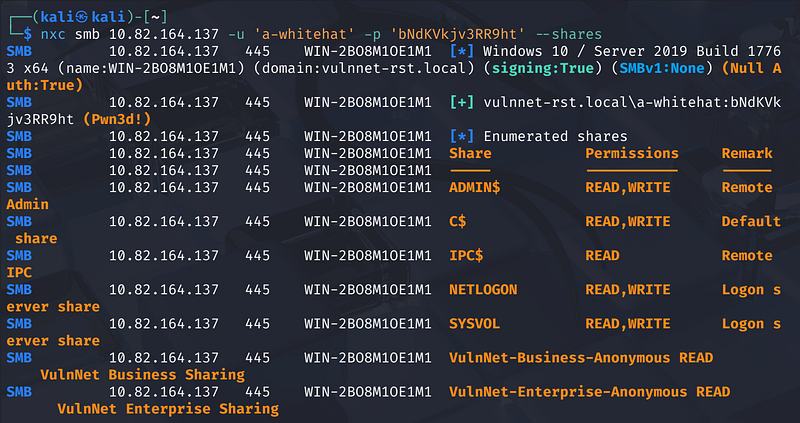Screen dimensions: 800x423
Task: Click the green [+] success marker
Action: (x=461, y=101)
